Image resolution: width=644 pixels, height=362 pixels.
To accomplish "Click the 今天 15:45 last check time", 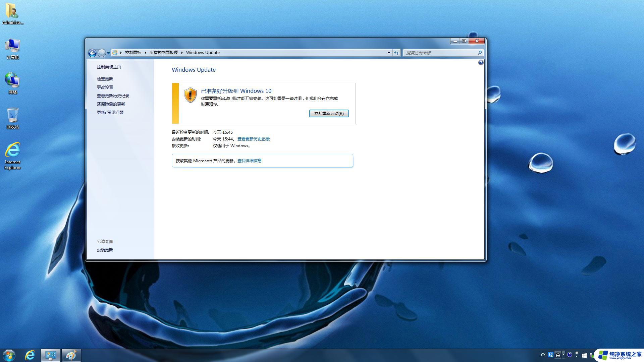I will 223,132.
